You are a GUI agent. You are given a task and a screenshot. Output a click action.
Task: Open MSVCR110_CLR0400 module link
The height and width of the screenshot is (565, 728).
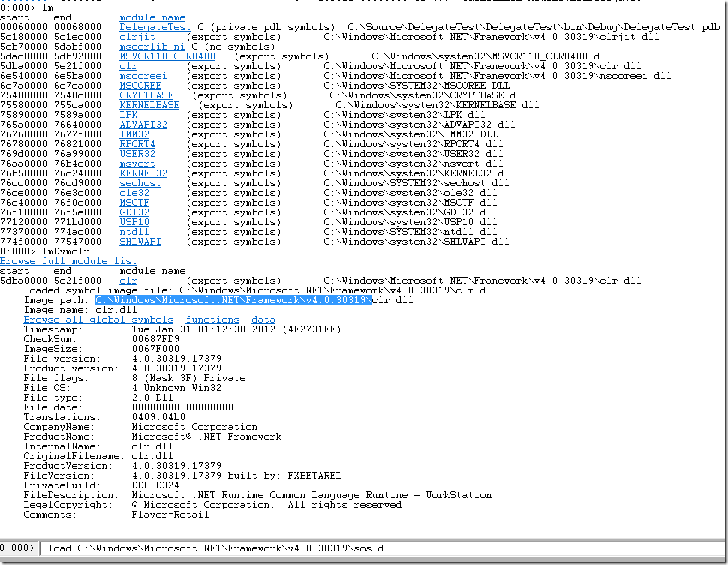pyautogui.click(x=167, y=56)
